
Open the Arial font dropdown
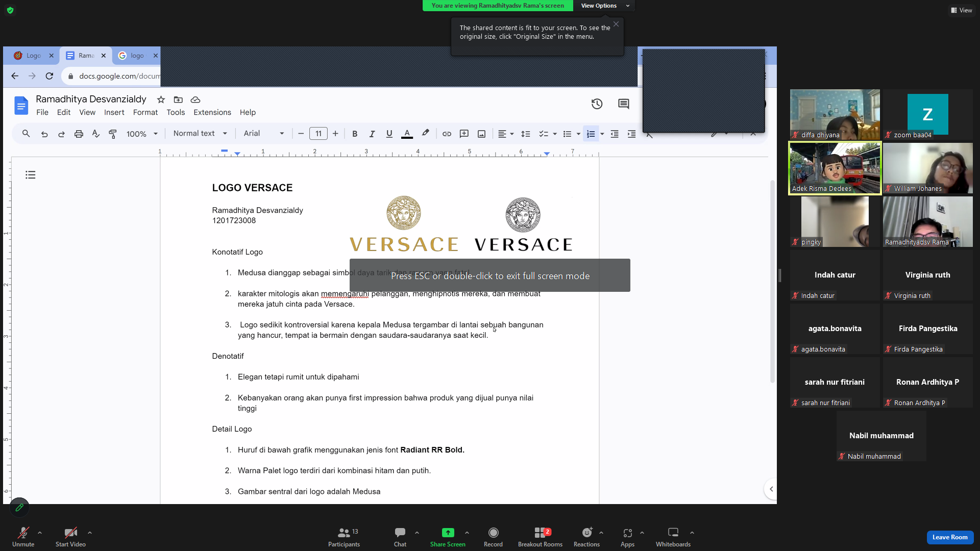click(x=264, y=134)
